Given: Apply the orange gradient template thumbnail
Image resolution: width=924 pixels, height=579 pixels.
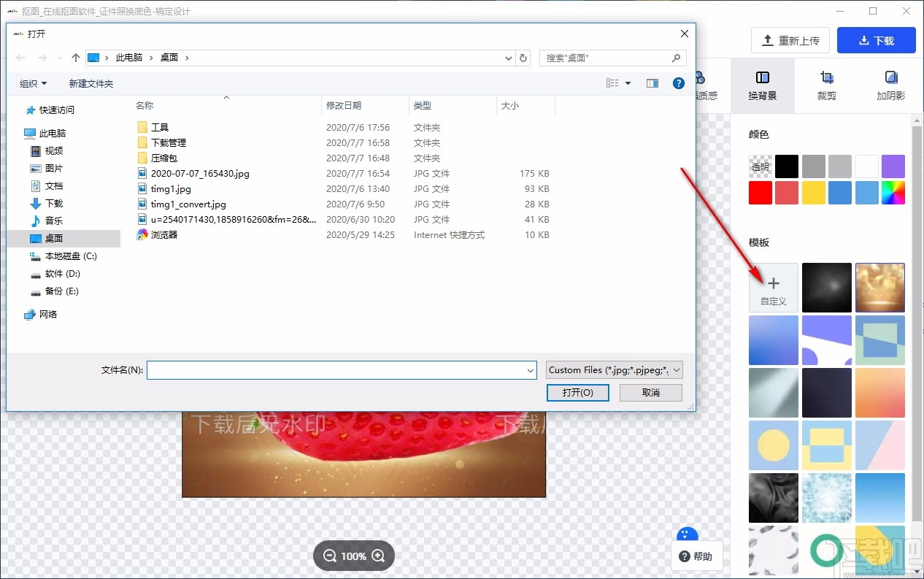Looking at the screenshot, I should [880, 393].
